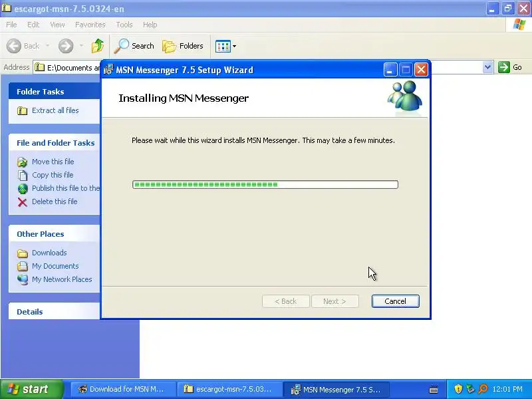Click Extract all files link
Image resolution: width=532 pixels, height=399 pixels.
pos(55,110)
